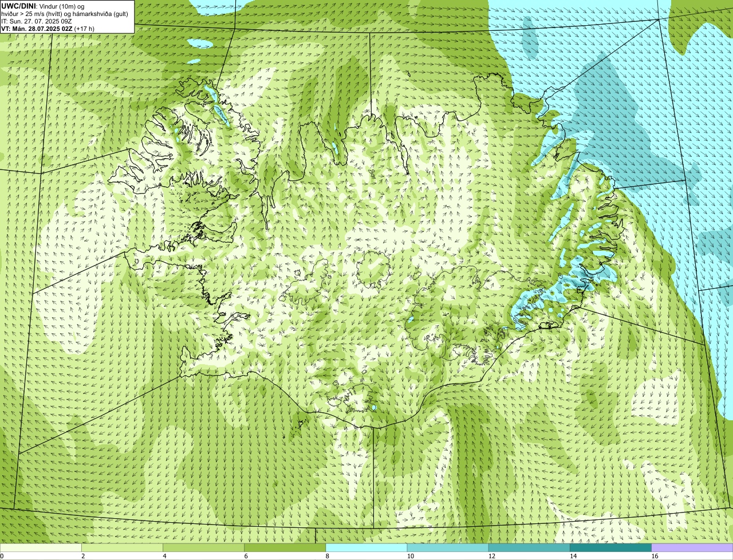Click the legend label "12"

point(492,556)
